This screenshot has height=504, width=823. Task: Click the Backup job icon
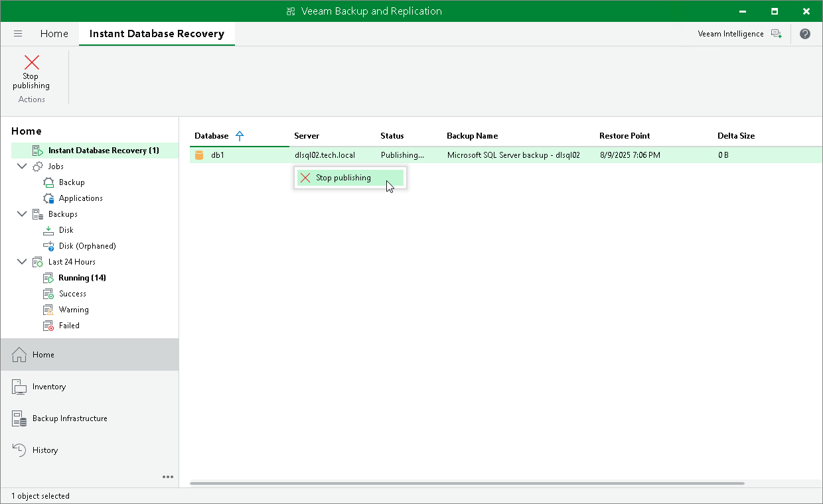(x=48, y=182)
